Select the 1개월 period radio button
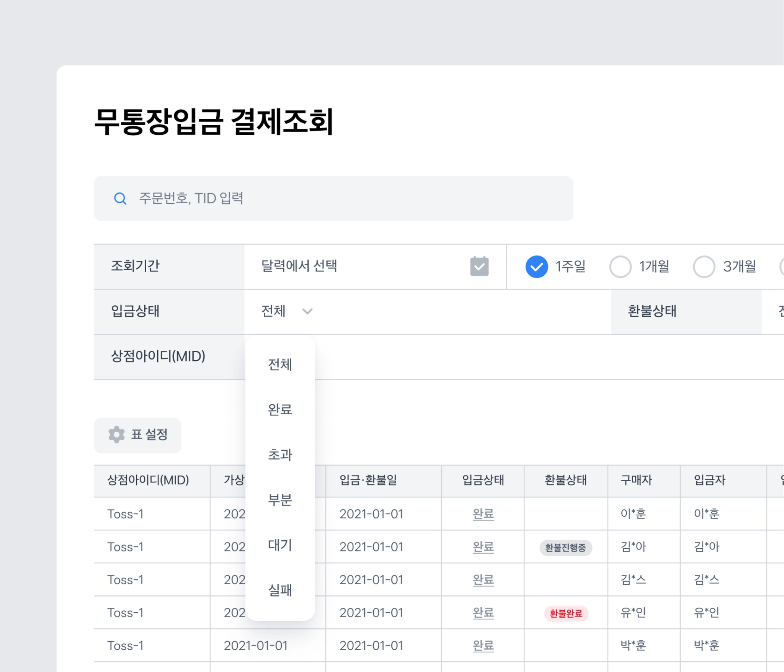The image size is (784, 672). pos(620,267)
